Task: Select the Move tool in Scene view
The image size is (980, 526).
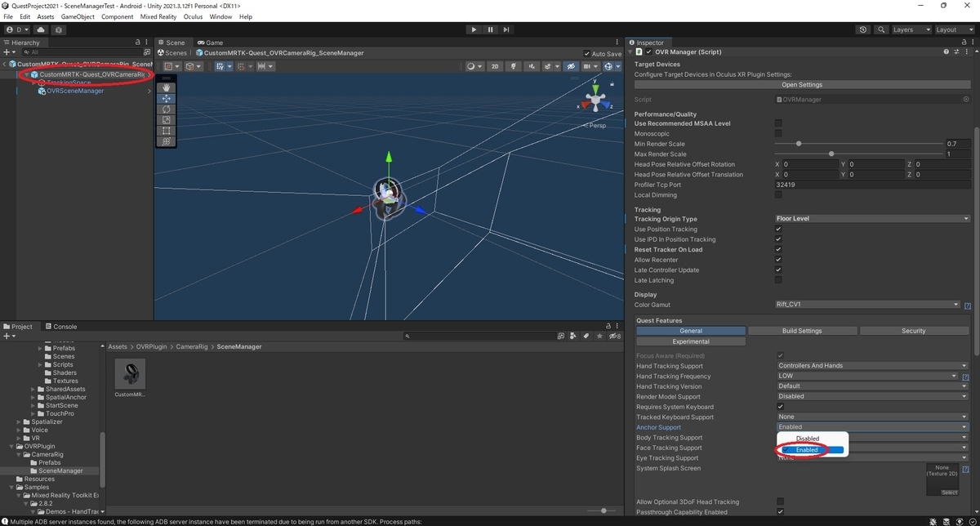Action: 166,98
